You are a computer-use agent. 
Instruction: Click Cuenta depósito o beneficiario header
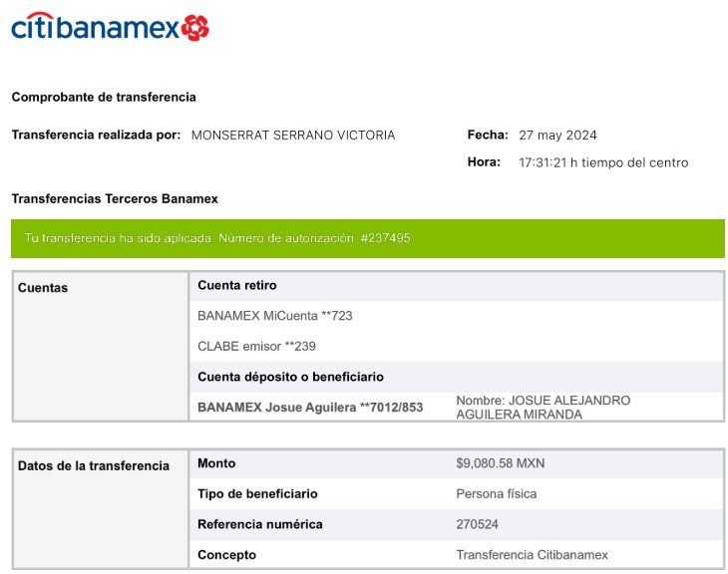pyautogui.click(x=290, y=377)
